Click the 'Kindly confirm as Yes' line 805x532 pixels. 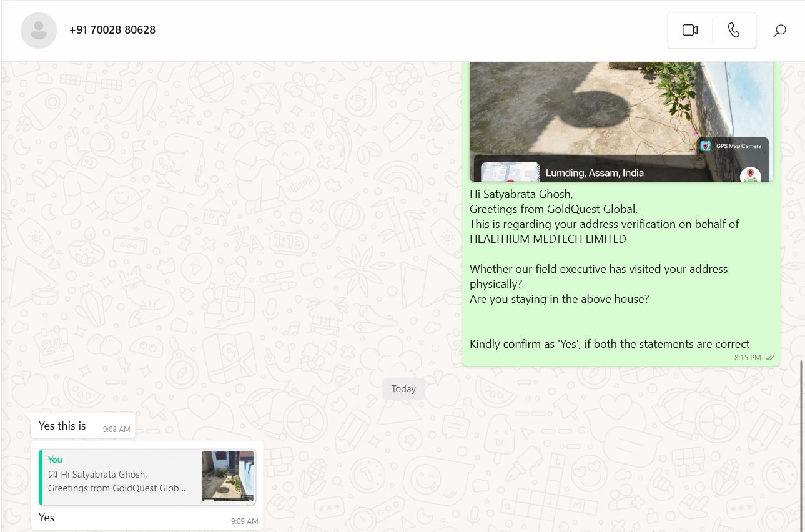click(x=610, y=344)
